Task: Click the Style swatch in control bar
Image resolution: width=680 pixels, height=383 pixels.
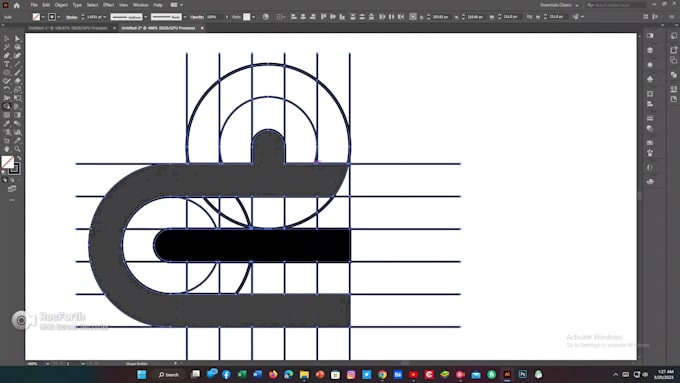Action: 246,16
